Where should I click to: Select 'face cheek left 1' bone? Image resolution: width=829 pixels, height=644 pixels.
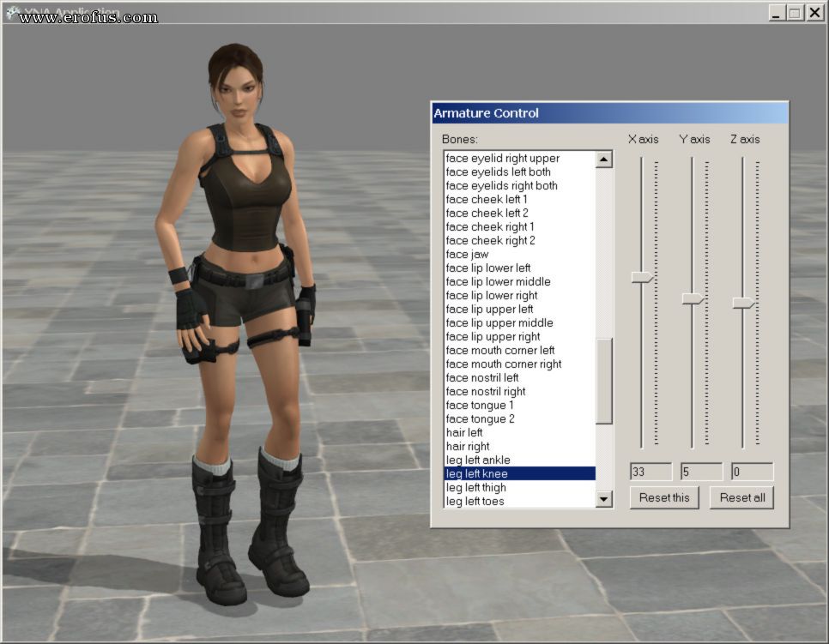[x=520, y=199]
